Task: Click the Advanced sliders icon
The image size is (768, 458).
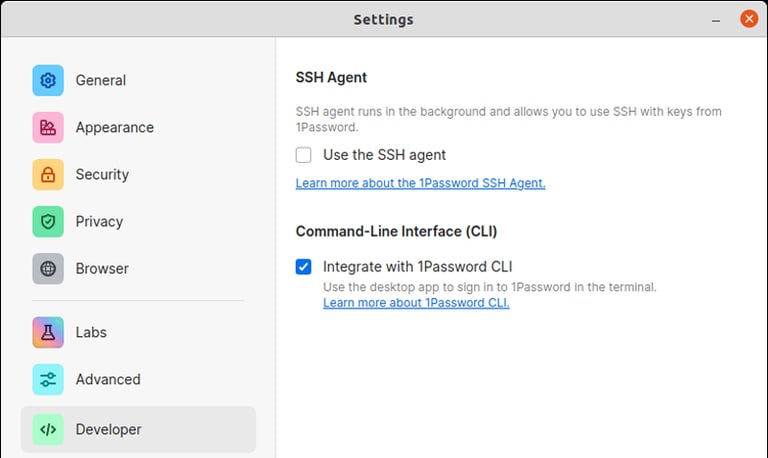Action: click(x=48, y=379)
